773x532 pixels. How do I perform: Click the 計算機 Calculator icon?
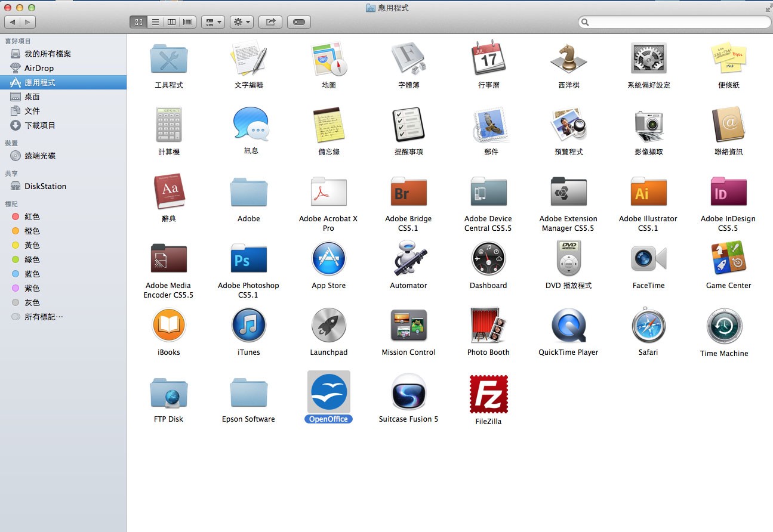(x=169, y=125)
